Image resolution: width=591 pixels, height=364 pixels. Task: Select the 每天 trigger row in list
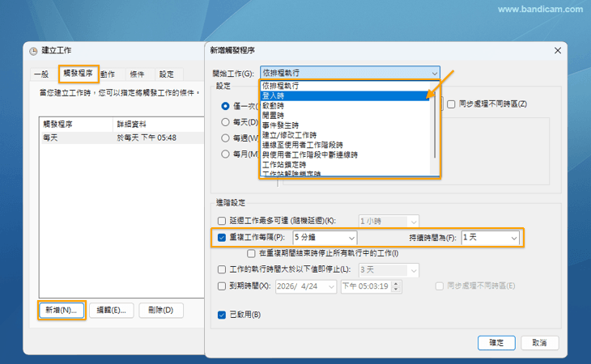point(121,138)
